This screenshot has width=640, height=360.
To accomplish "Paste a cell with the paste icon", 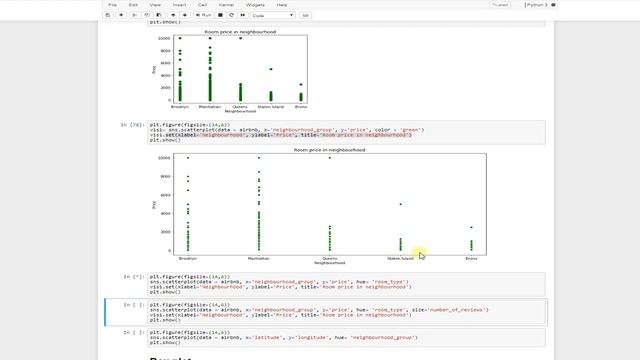I will pyautogui.click(x=159, y=15).
